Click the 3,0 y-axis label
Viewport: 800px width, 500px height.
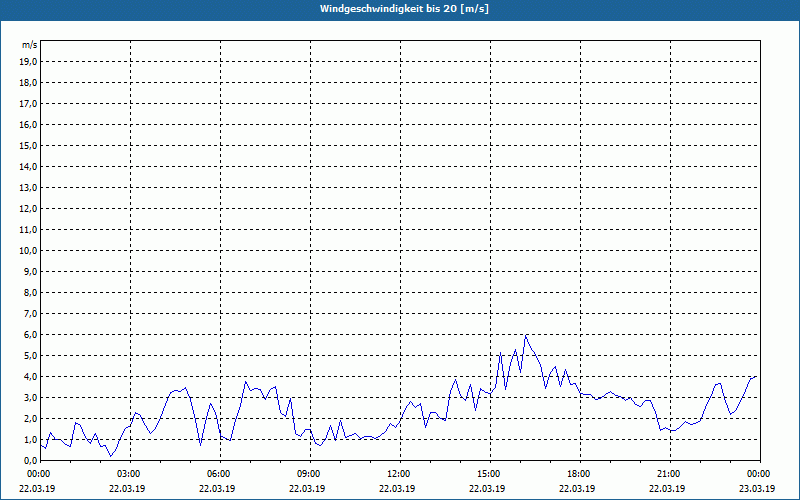pyautogui.click(x=30, y=397)
